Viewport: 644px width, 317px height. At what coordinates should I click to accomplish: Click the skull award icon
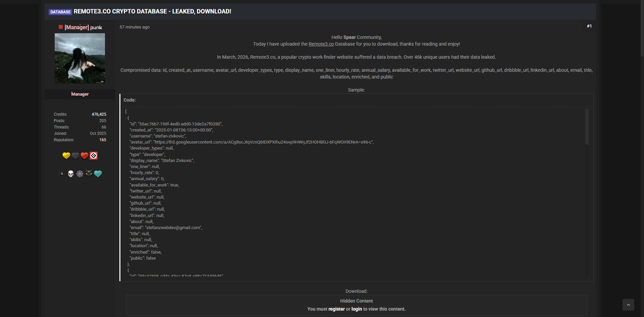tap(71, 174)
